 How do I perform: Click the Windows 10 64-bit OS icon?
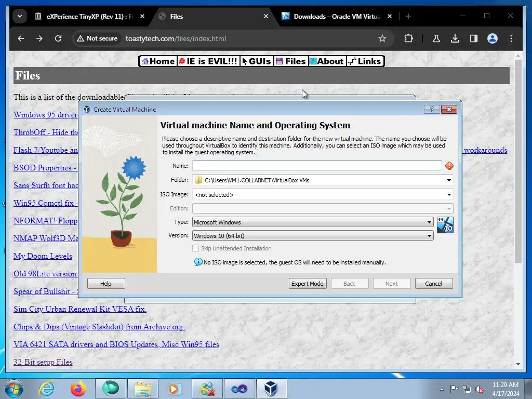[x=445, y=225]
